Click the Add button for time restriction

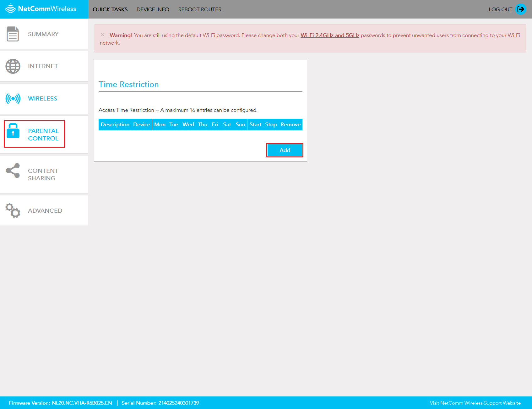tap(285, 150)
